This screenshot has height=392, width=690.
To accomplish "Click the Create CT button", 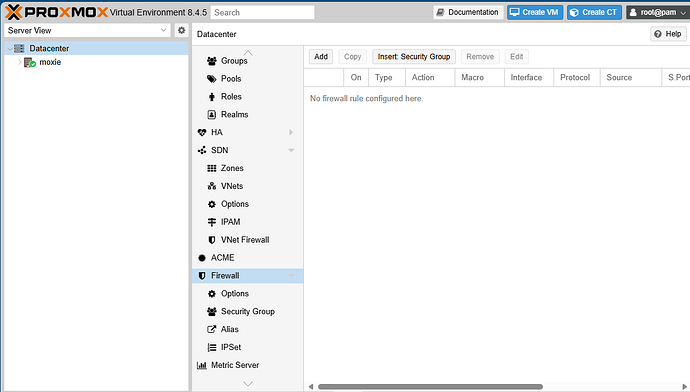I will click(594, 12).
